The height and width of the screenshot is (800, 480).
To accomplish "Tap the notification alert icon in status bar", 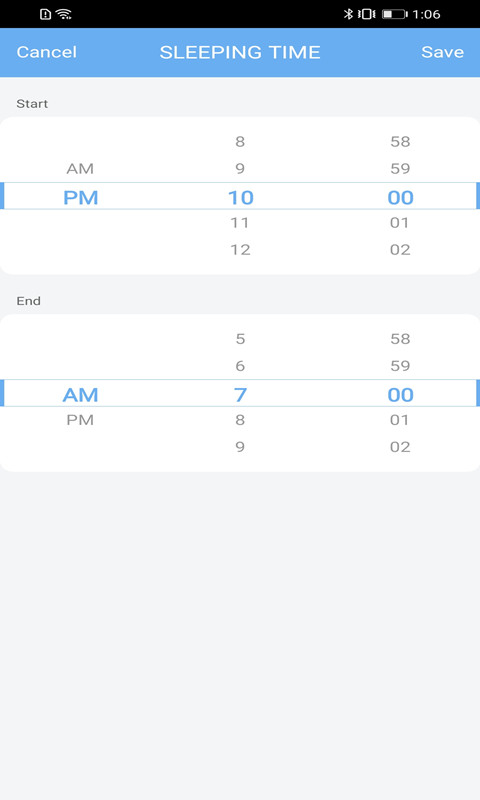I will point(45,14).
